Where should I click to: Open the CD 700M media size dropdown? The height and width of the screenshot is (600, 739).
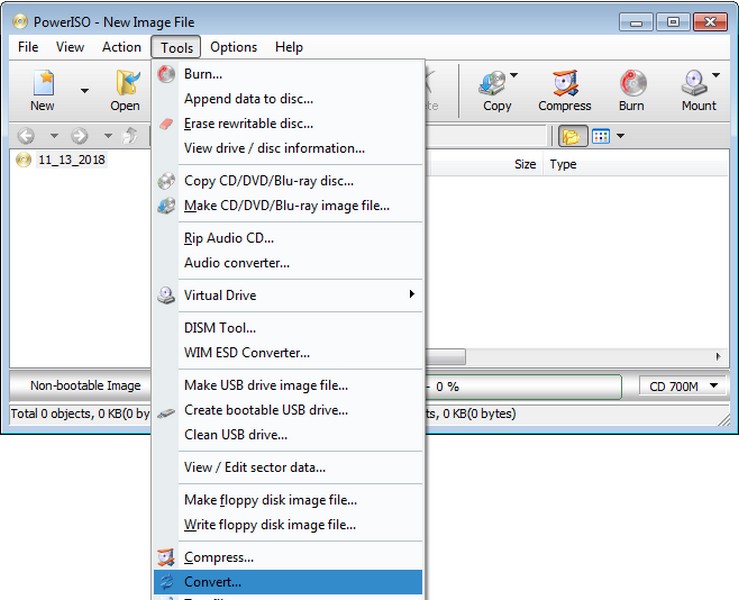tap(684, 386)
